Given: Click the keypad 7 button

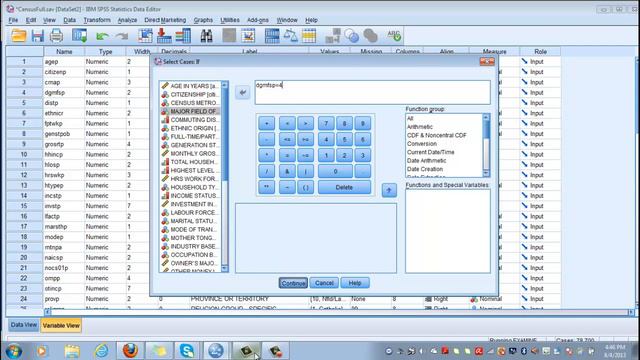Looking at the screenshot, I should [x=326, y=123].
